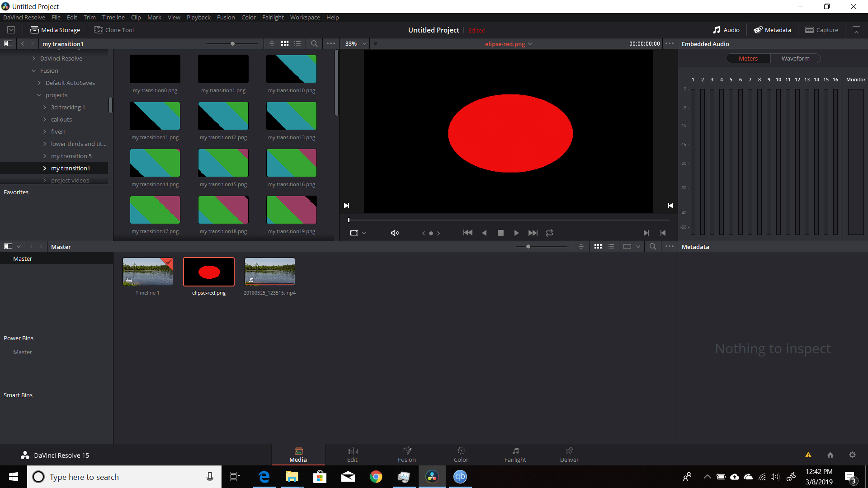The image size is (868, 488).
Task: Switch media pool to list view
Action: [x=611, y=247]
